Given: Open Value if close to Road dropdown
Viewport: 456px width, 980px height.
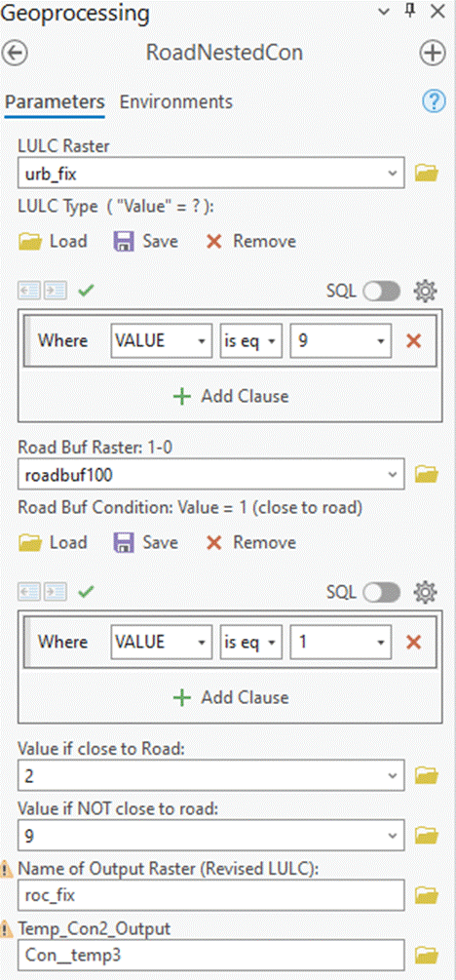Looking at the screenshot, I should click(393, 775).
